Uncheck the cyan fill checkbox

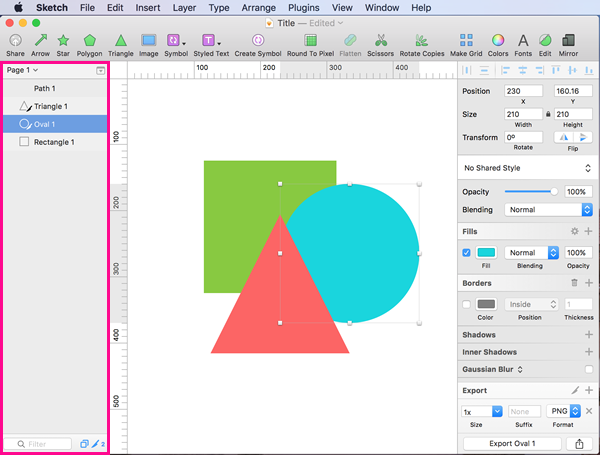click(x=466, y=253)
